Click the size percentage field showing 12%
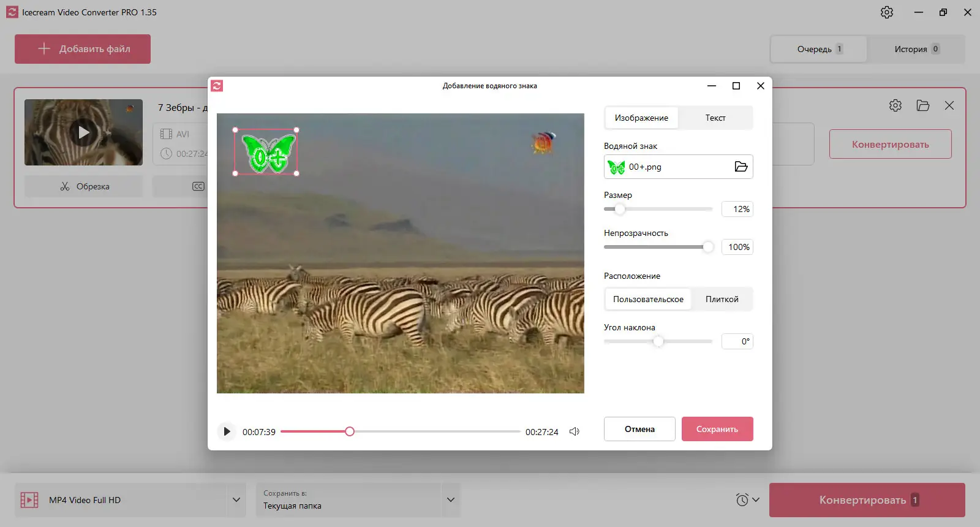The width and height of the screenshot is (980, 527). [737, 209]
